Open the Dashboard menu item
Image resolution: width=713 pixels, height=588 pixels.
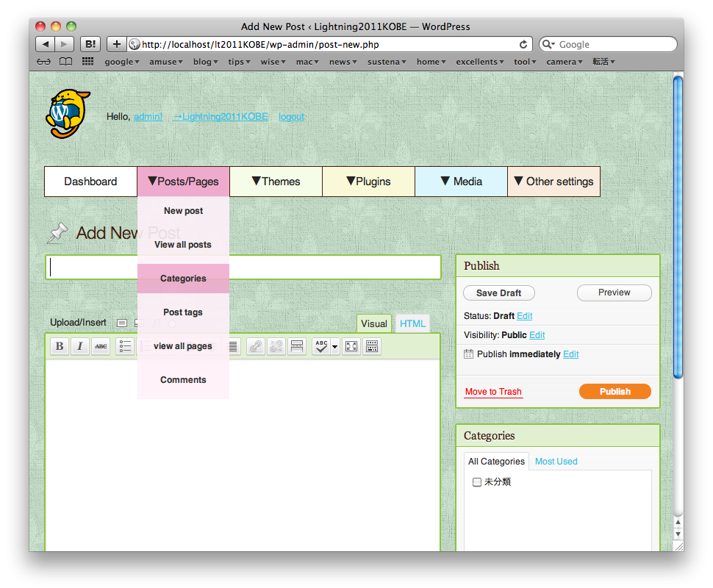click(x=90, y=182)
